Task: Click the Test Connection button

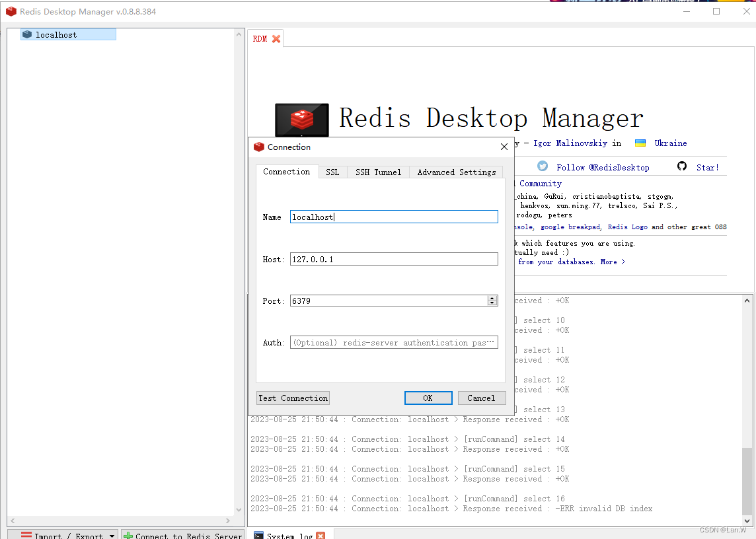Action: click(293, 398)
